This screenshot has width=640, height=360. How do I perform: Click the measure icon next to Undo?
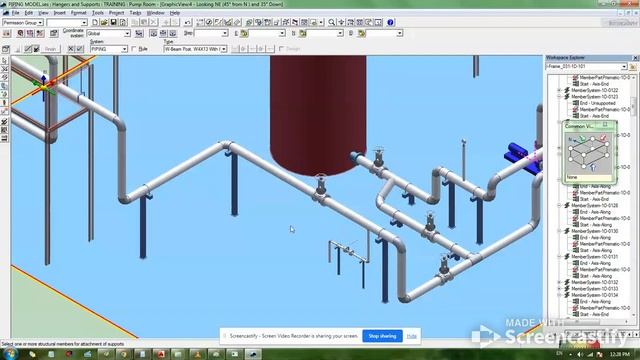click(x=200, y=22)
